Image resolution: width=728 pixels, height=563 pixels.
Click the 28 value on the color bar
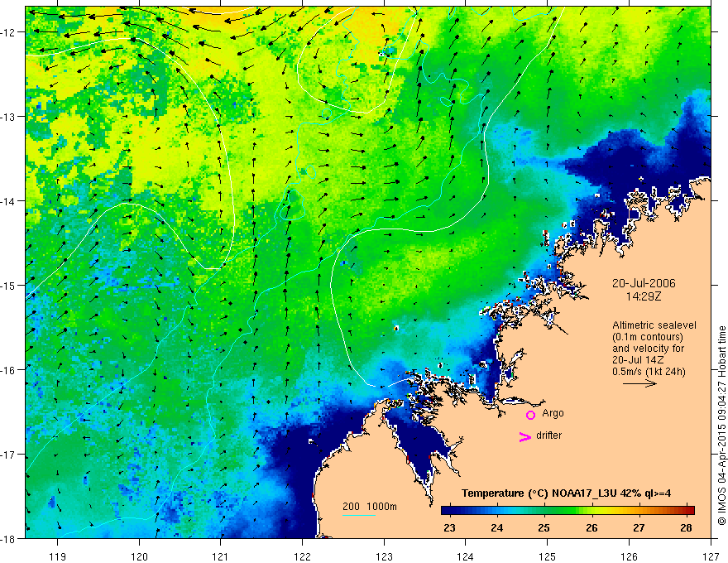(686, 527)
